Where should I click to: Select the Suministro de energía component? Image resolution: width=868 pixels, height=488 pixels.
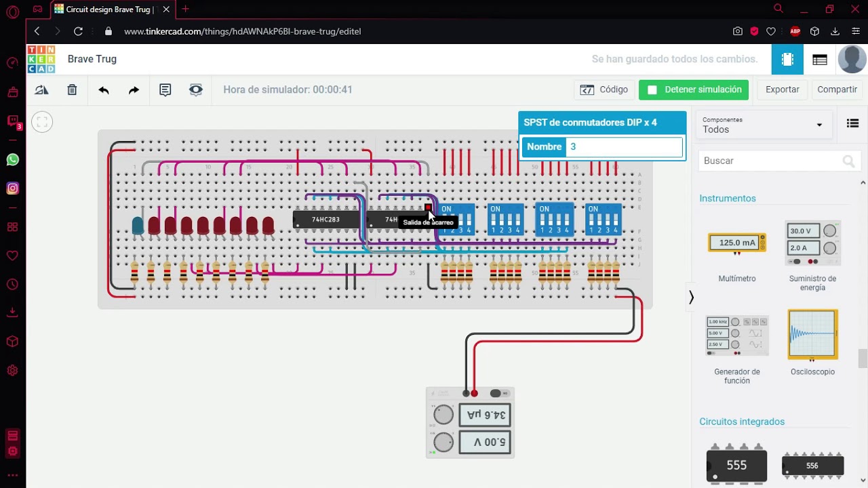812,256
